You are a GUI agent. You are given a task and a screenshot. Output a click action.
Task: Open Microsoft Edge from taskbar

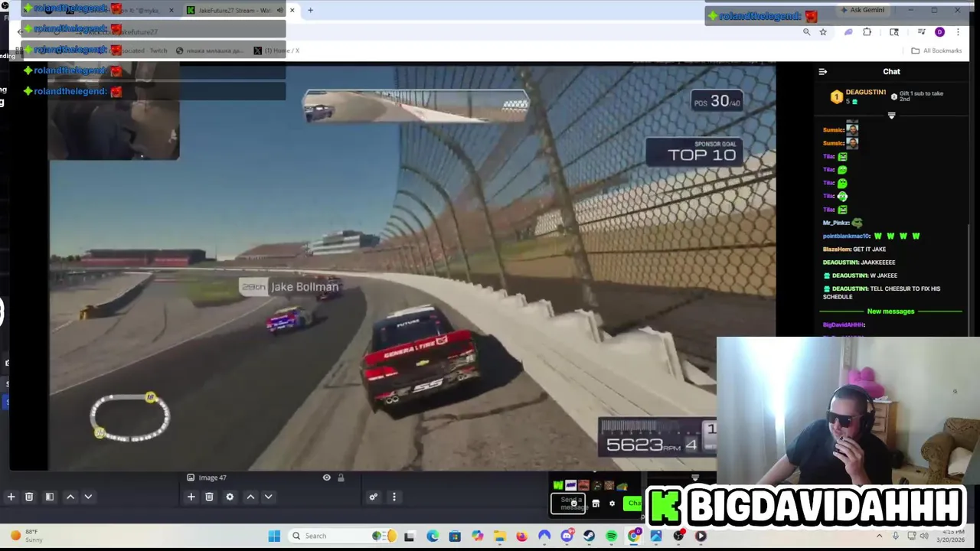click(x=433, y=536)
